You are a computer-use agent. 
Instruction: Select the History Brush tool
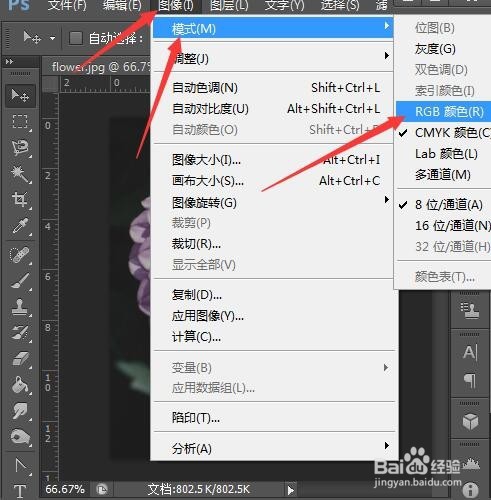click(20, 333)
